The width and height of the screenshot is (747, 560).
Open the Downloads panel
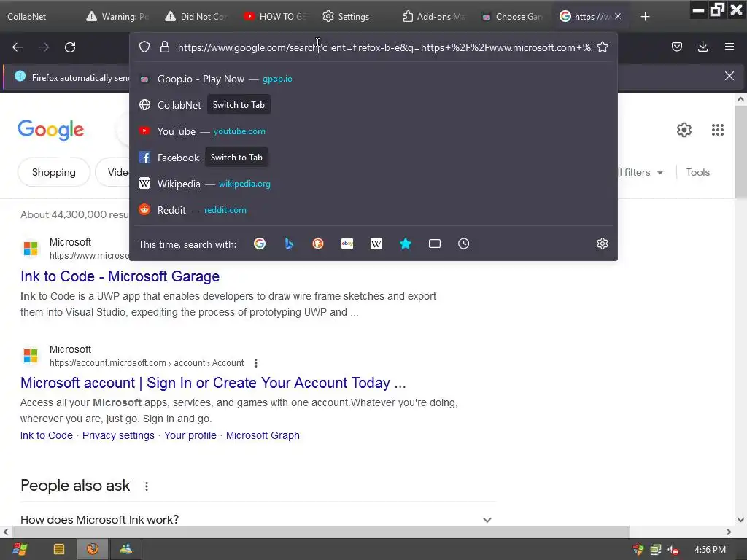click(703, 47)
